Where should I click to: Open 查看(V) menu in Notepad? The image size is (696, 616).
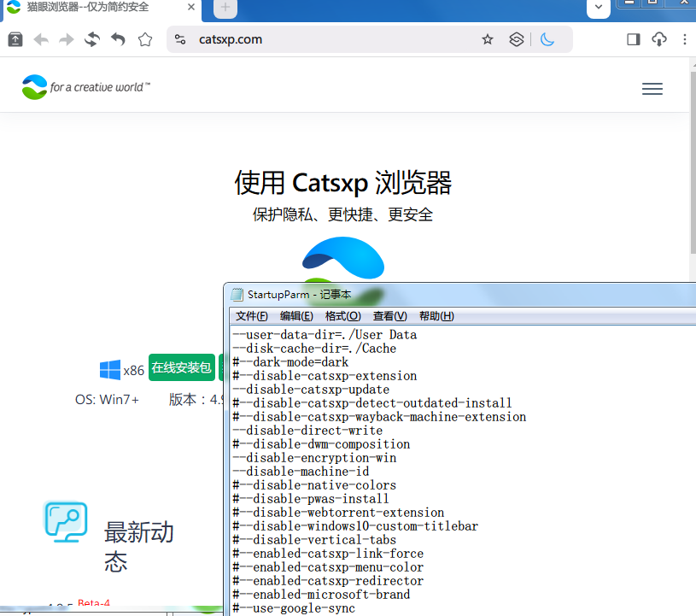[389, 316]
